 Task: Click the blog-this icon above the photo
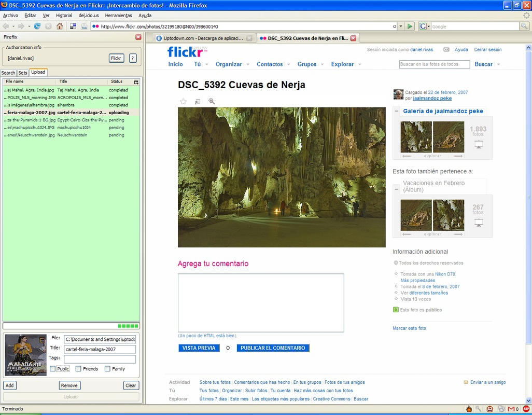198,102
